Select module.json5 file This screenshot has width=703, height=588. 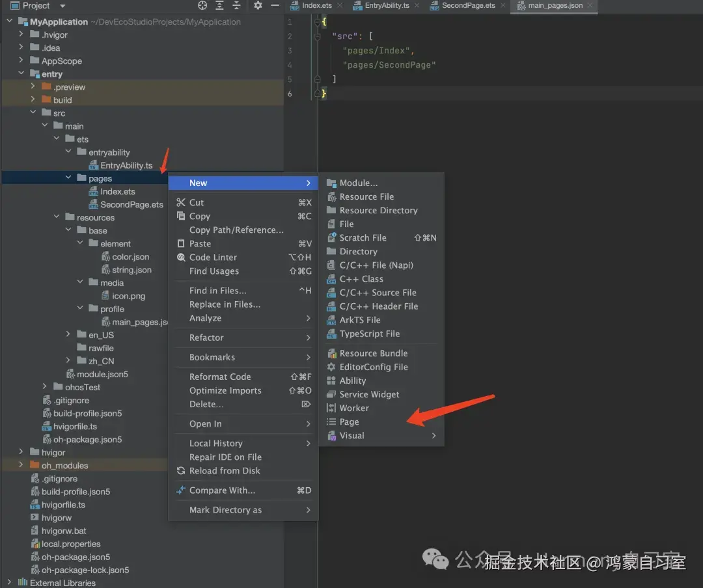click(97, 374)
